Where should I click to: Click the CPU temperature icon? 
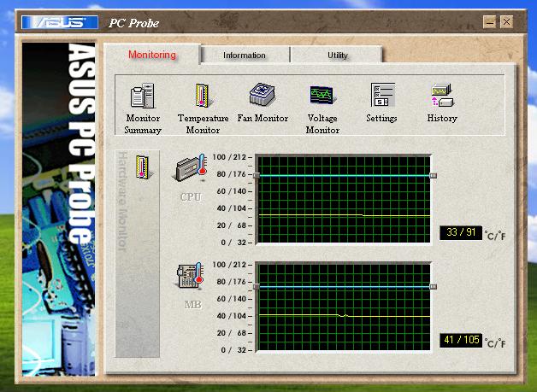coord(191,167)
